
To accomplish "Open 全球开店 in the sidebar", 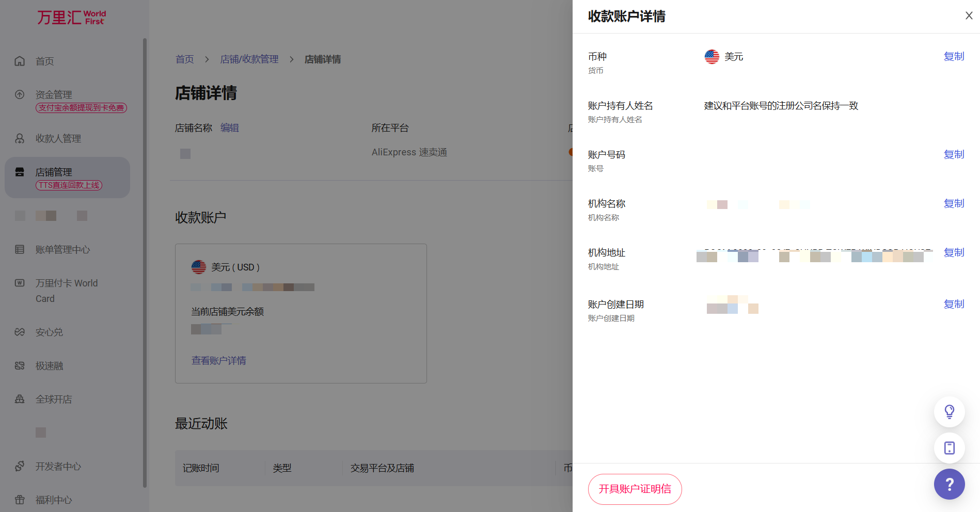I will click(54, 399).
